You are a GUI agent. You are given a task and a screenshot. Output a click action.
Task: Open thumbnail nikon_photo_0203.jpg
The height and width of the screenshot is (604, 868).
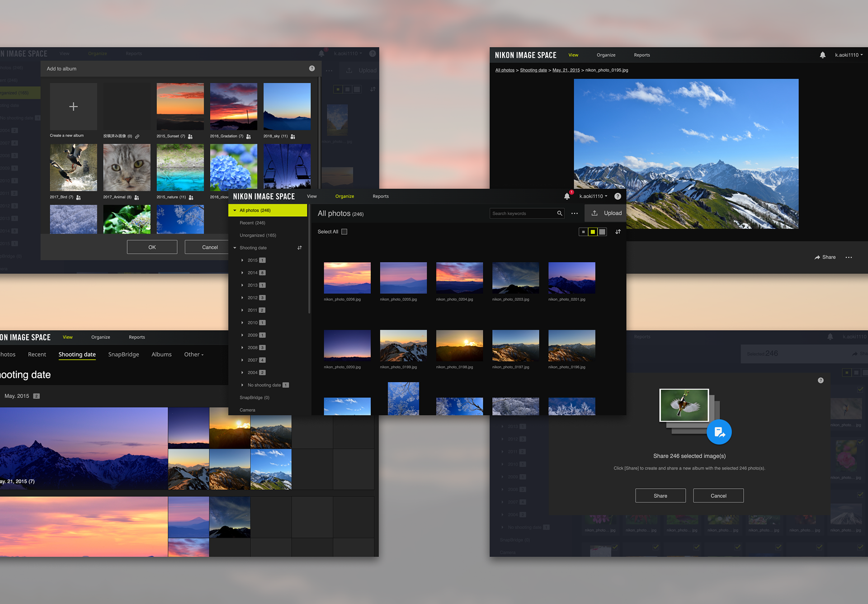pos(515,278)
